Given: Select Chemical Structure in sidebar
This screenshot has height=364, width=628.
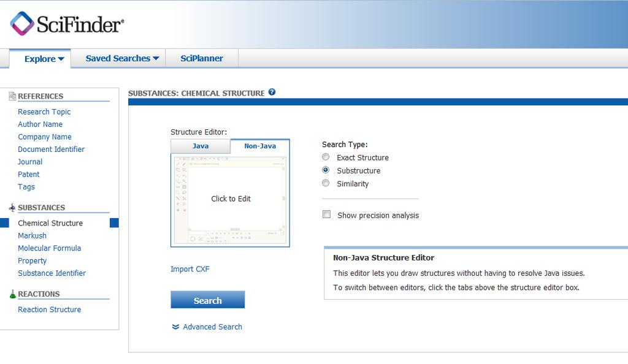Looking at the screenshot, I should click(50, 223).
